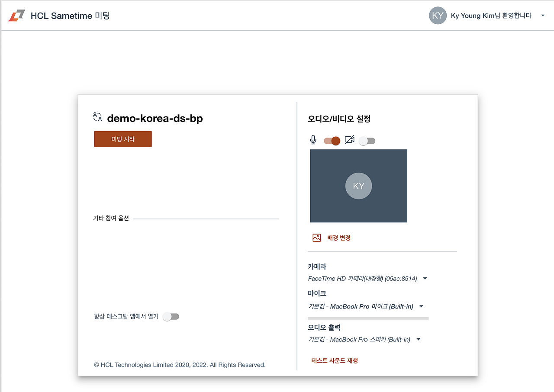Click the microphone level bar
The image size is (554, 392).
[368, 318]
